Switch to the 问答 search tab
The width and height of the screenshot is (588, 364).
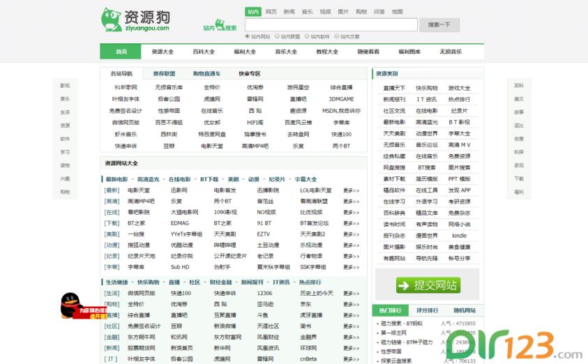point(379,12)
